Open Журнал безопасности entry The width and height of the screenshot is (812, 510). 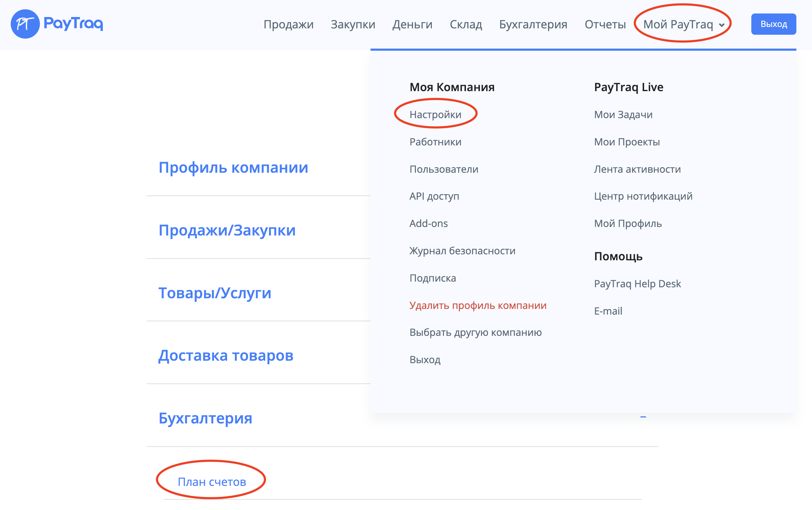point(462,251)
